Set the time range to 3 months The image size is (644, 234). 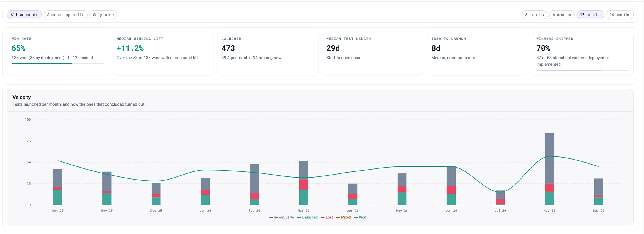[x=534, y=15]
